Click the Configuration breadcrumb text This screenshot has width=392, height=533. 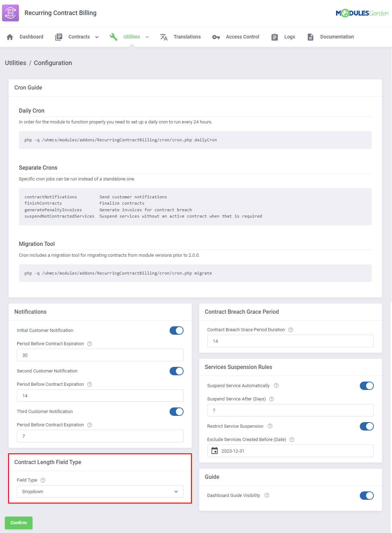(53, 63)
